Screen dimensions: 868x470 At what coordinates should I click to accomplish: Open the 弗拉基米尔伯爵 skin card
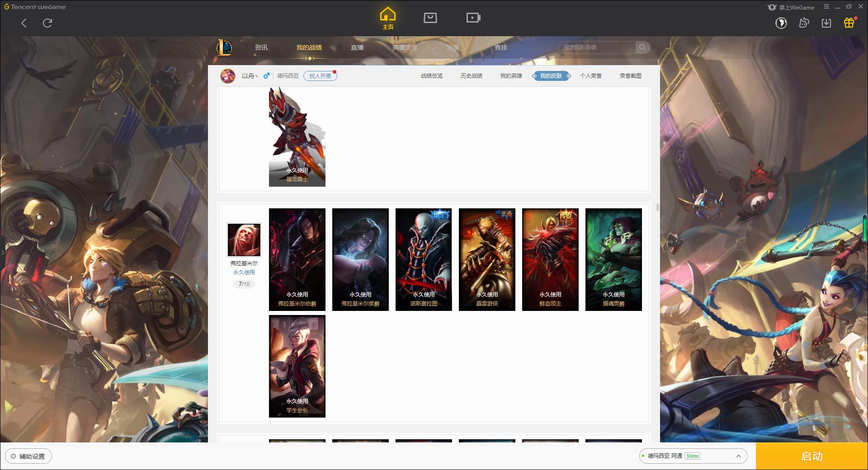[x=297, y=259]
